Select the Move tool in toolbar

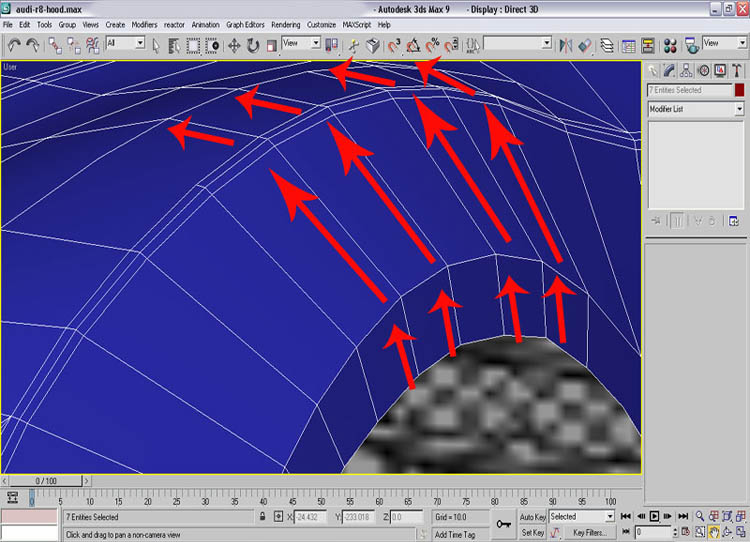[234, 44]
